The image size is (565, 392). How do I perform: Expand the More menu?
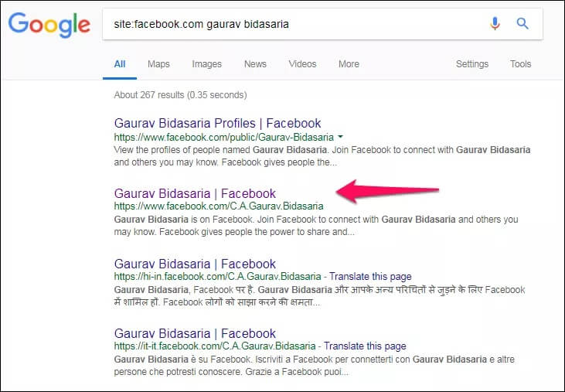349,64
